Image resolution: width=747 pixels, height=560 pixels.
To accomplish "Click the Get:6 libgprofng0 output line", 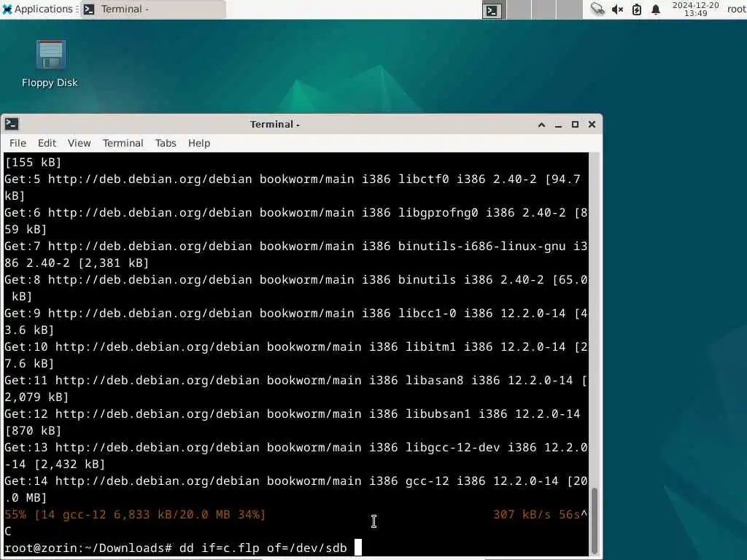I will (296, 221).
